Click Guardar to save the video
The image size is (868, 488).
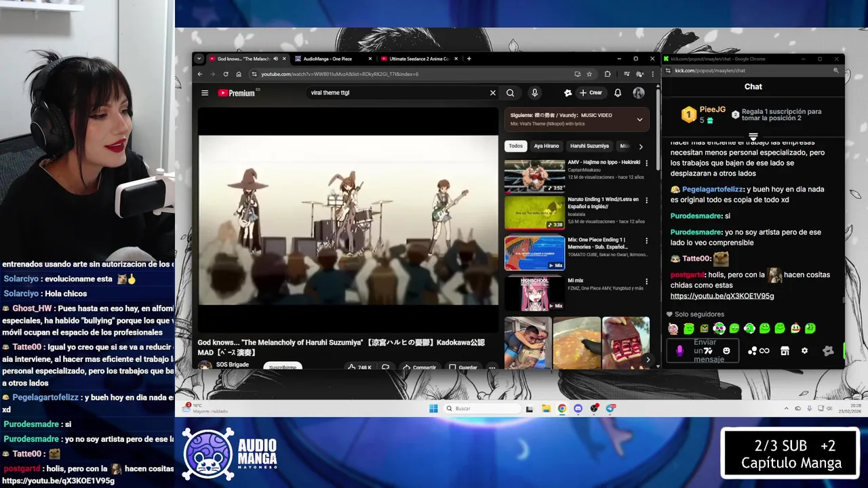463,367
